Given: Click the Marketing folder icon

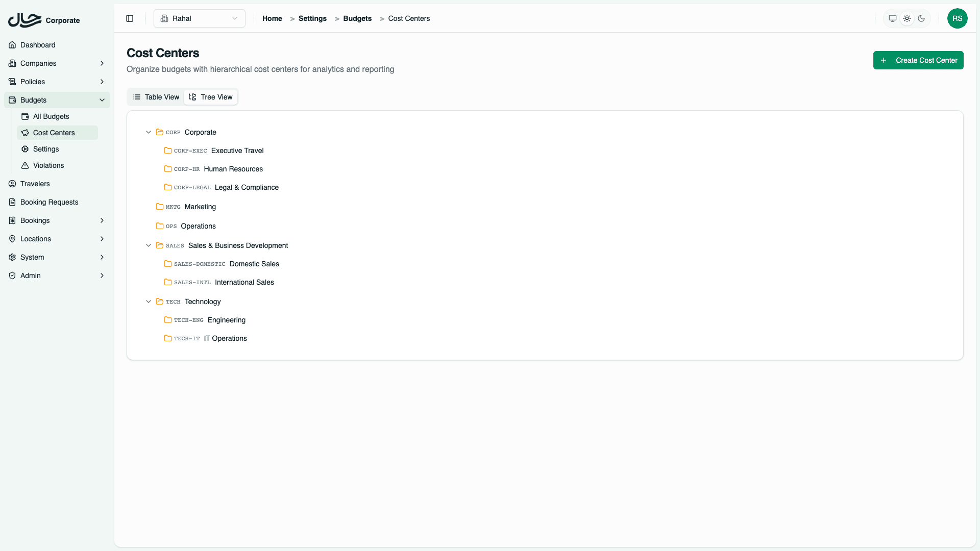Looking at the screenshot, I should click(160, 207).
